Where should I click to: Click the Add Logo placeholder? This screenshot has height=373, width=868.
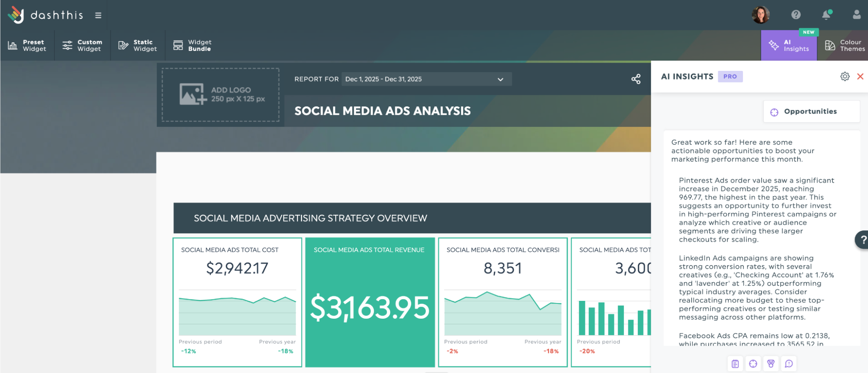[221, 94]
